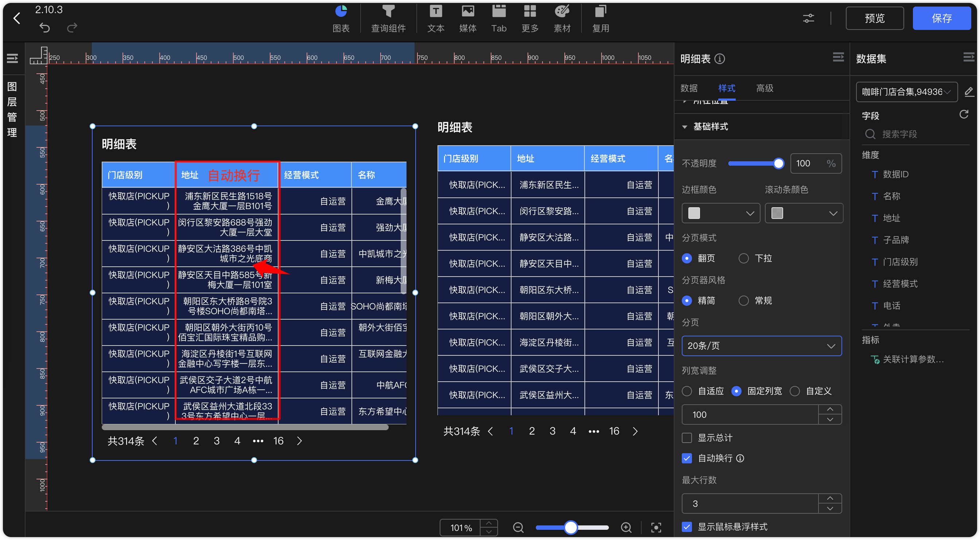Collapse the 明细表 style panel
This screenshot has height=540, width=980.
pos(838,58)
